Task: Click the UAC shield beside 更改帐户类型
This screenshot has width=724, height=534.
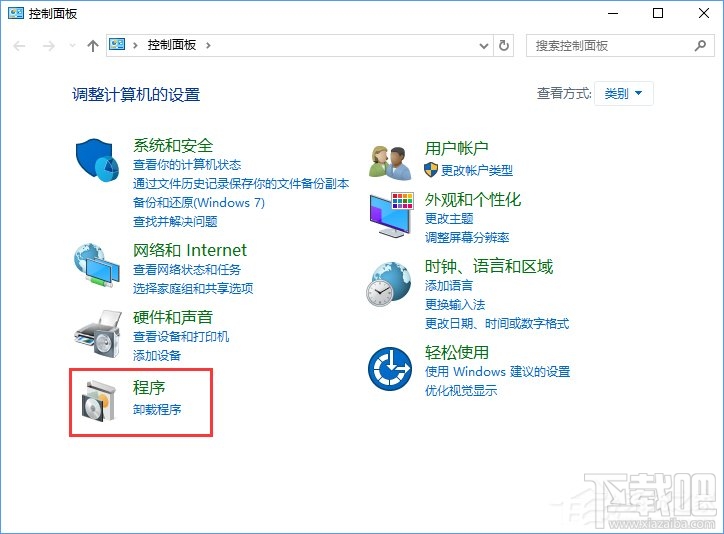Action: [x=431, y=170]
